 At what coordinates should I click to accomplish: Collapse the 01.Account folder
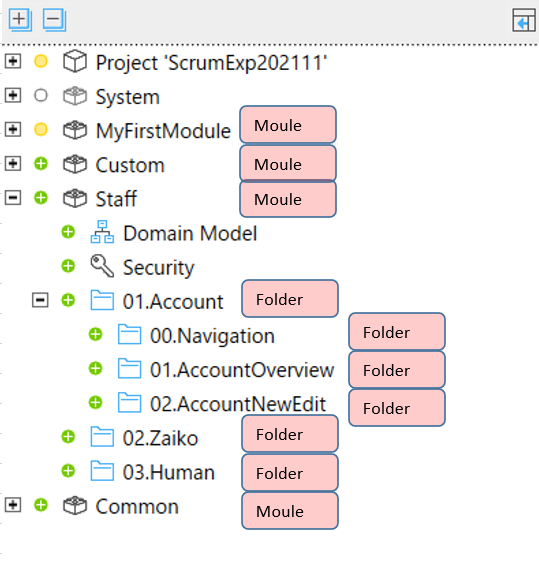pyautogui.click(x=40, y=300)
